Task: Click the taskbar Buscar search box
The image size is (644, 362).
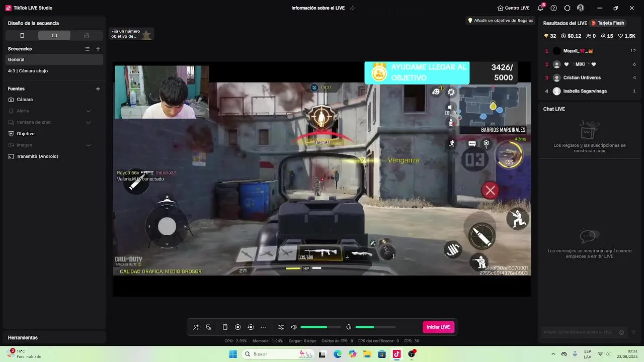Action: [278, 354]
